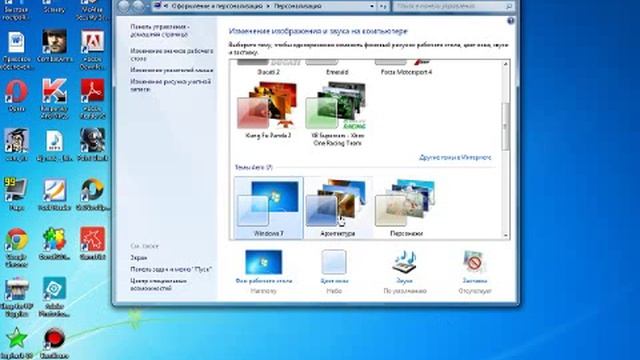Apply the Kung Fu Panda 2 theme
640x360 pixels.
pyautogui.click(x=268, y=110)
